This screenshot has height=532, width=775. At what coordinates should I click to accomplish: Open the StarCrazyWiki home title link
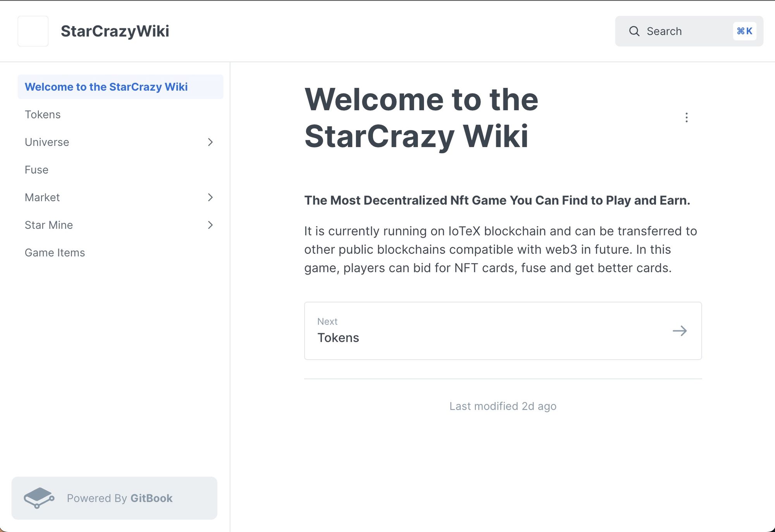pyautogui.click(x=115, y=31)
